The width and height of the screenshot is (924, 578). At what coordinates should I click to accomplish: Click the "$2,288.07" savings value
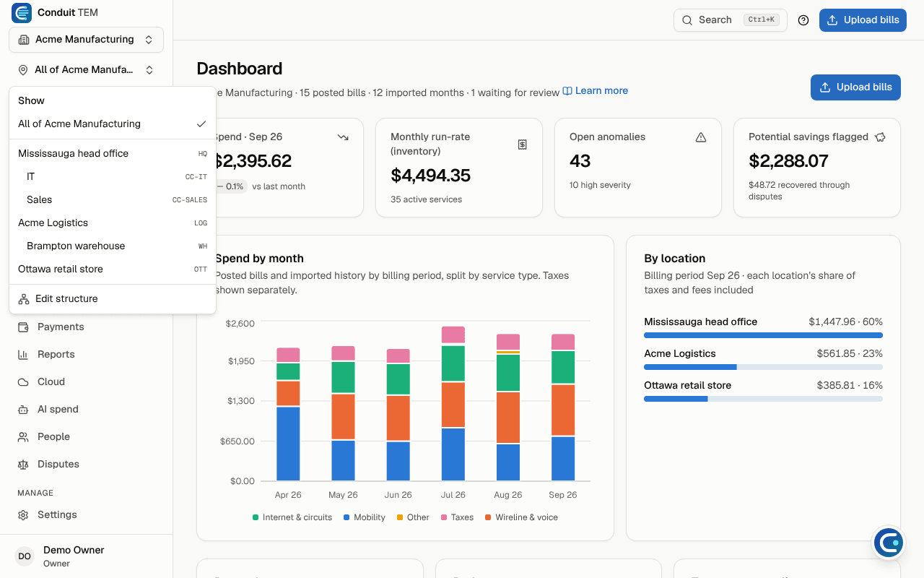click(788, 160)
